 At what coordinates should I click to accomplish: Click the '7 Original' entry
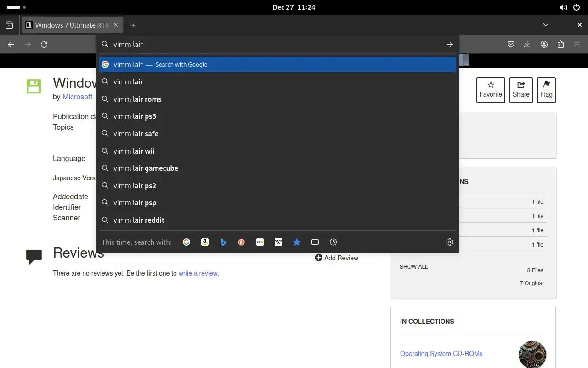(531, 283)
